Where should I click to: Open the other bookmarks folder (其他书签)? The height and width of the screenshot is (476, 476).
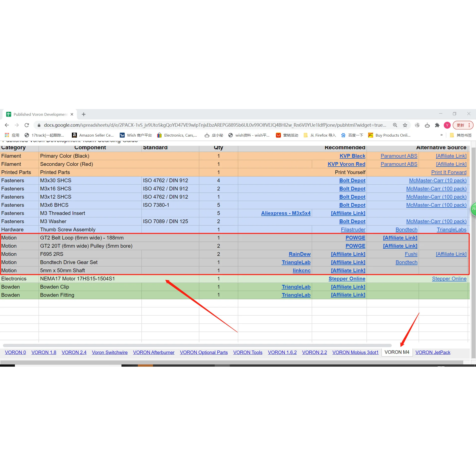point(461,135)
